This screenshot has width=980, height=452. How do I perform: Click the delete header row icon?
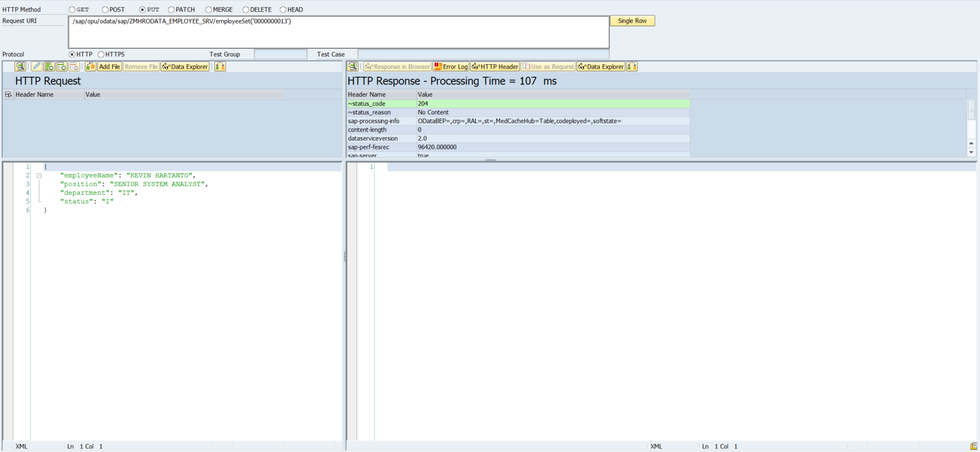coord(74,66)
